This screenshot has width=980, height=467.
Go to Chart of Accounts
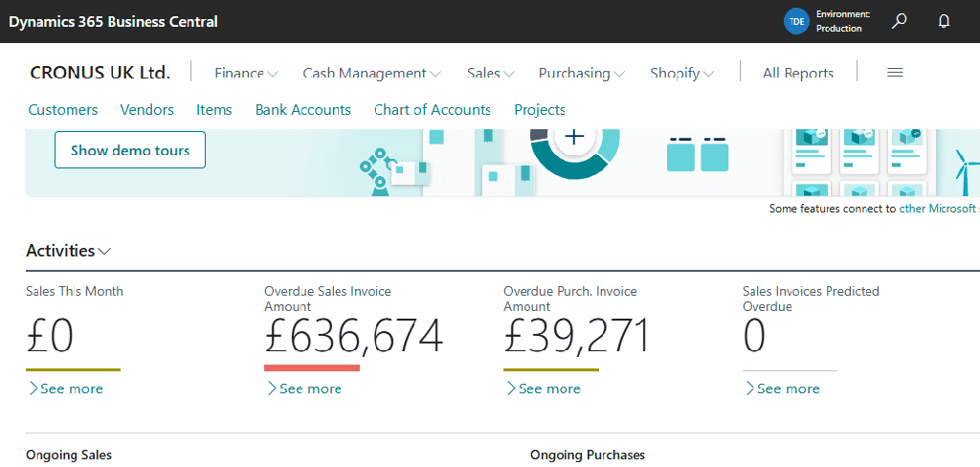click(432, 110)
